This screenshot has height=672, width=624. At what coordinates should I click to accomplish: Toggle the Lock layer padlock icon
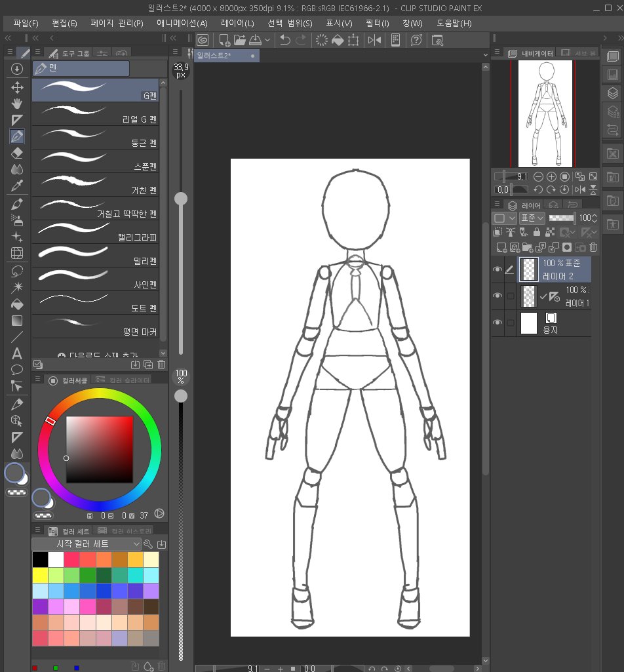tap(537, 232)
